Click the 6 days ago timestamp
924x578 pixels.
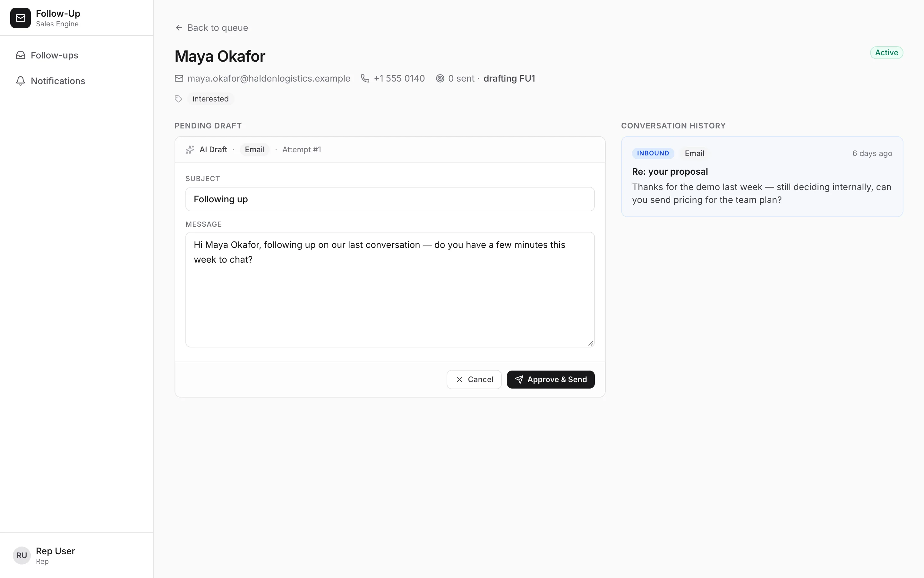(872, 153)
